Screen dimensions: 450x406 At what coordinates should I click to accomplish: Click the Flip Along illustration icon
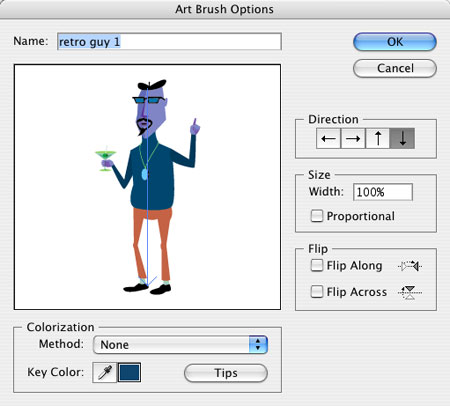[410, 266]
